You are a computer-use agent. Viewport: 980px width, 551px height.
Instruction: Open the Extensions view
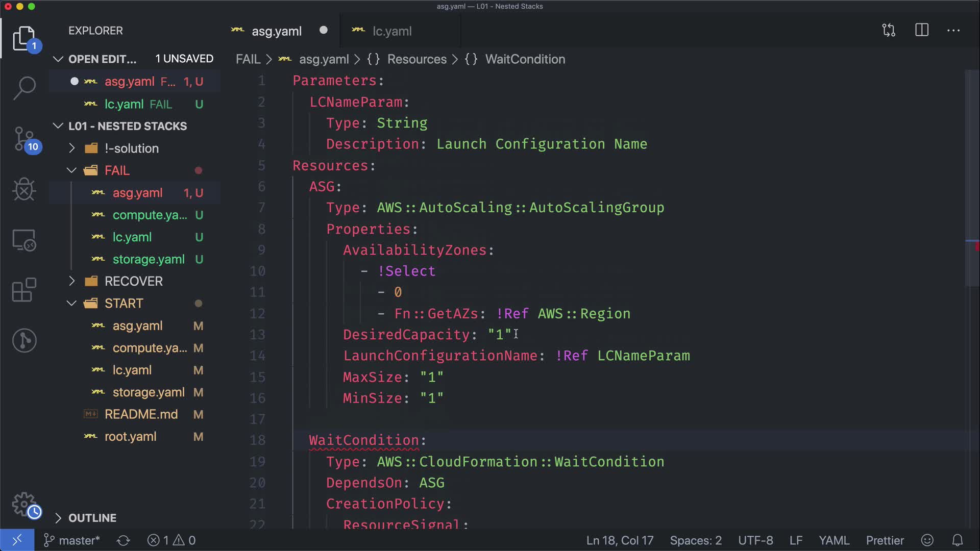(x=24, y=290)
